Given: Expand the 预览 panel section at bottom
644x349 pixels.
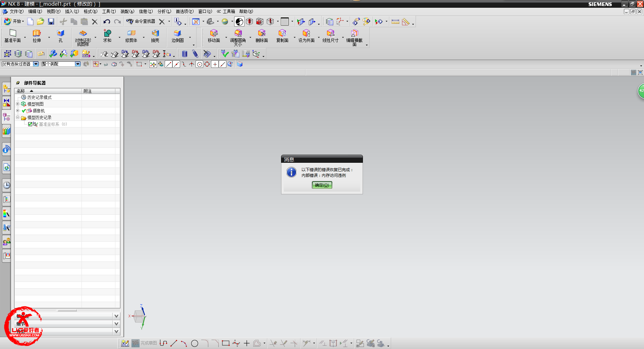Looking at the screenshot, I should [116, 332].
